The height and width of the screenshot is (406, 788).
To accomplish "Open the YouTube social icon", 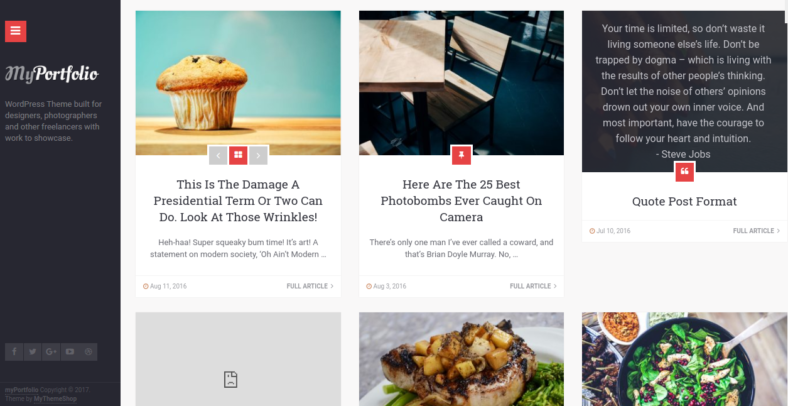I will tap(70, 352).
